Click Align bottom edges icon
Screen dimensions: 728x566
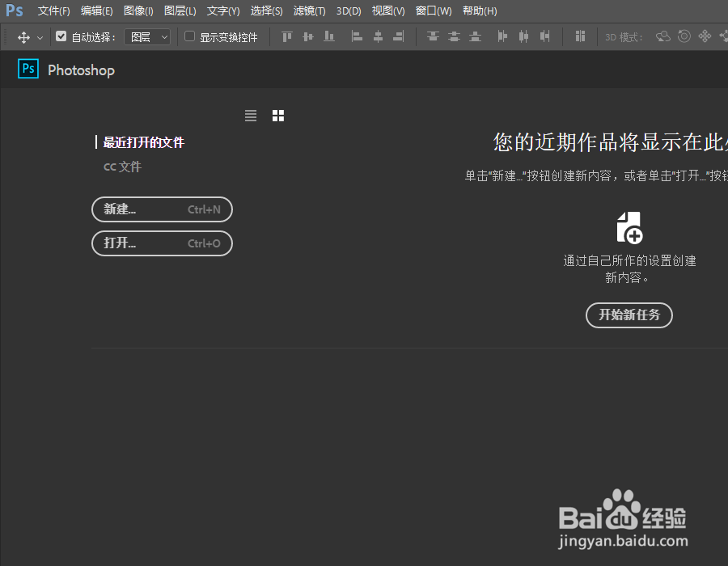(x=329, y=36)
